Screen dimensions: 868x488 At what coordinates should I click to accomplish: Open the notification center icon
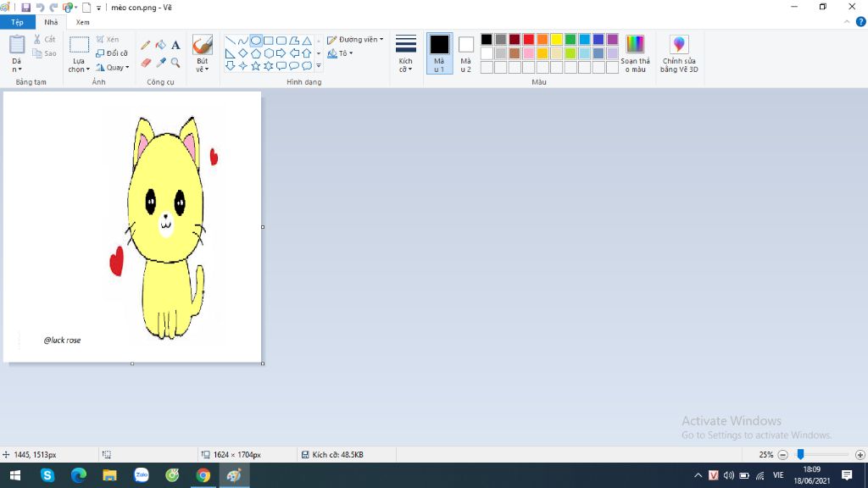tap(847, 475)
